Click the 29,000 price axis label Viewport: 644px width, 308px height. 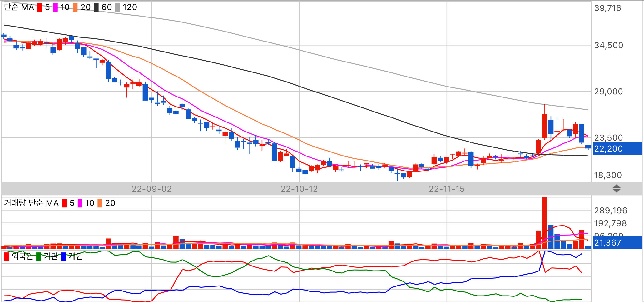pos(609,92)
